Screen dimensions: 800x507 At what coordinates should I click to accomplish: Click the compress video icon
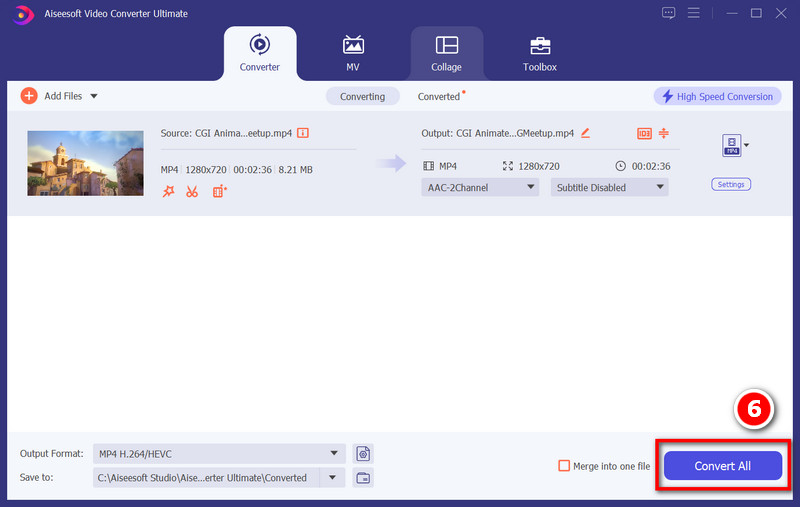pyautogui.click(x=663, y=133)
